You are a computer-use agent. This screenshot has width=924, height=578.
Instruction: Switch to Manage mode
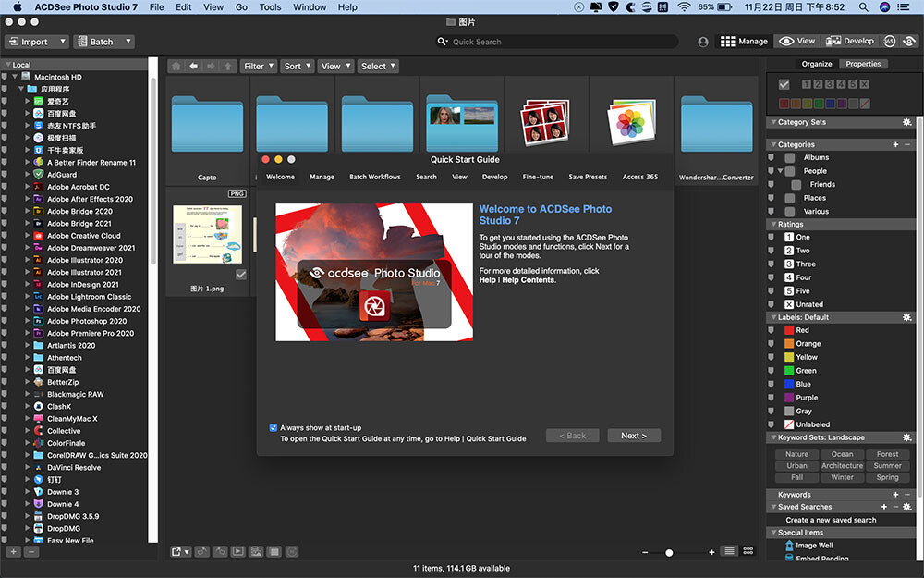tap(744, 42)
